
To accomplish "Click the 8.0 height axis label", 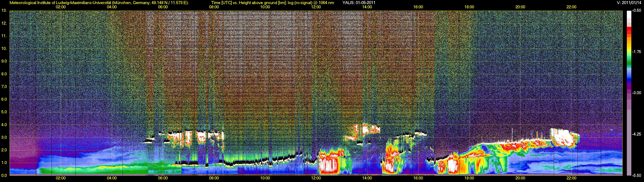I will point(4,74).
